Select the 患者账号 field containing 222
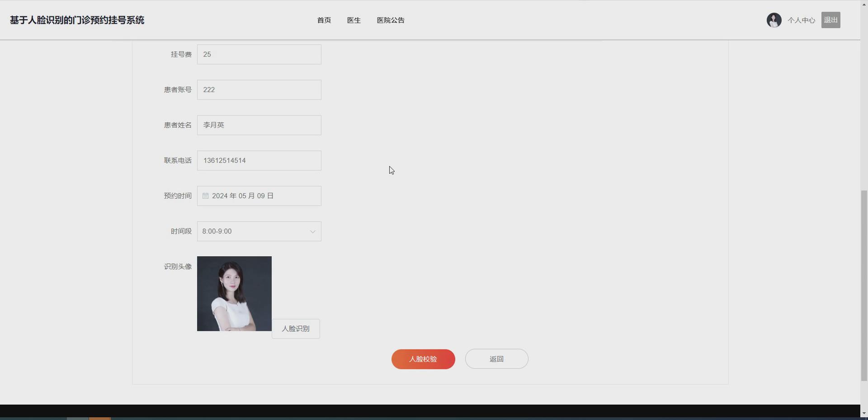Screen dimensions: 868x420 (x=259, y=90)
